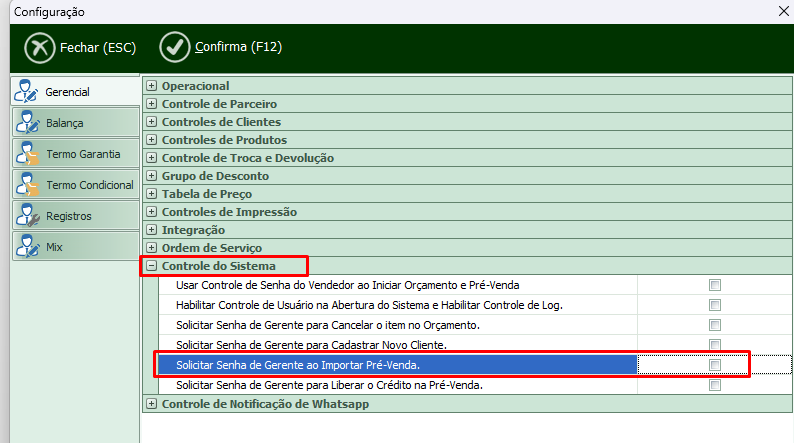Click the Confirma checkmark circle icon
Viewport: 794px width, 443px height.
(175, 47)
